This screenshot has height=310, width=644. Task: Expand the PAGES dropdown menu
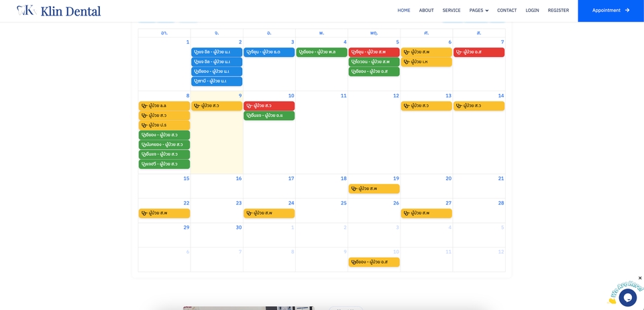478,11
